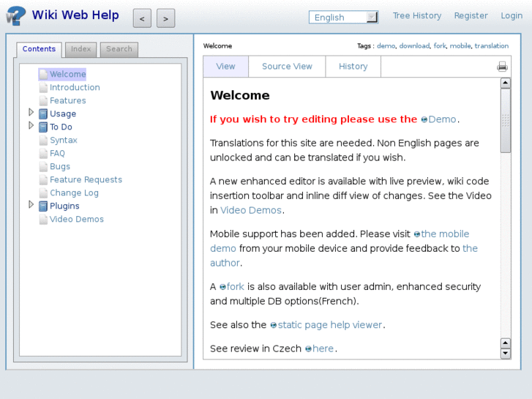
Task: Select Introduction in the contents tree
Action: click(x=75, y=88)
